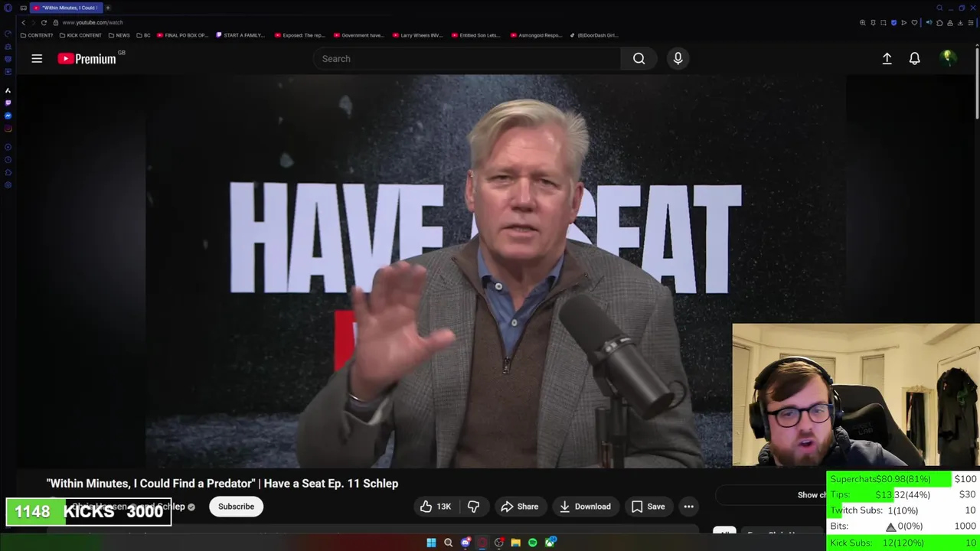This screenshot has height=551, width=980.
Task: Open the easy setup menu icon
Action: coord(971,23)
